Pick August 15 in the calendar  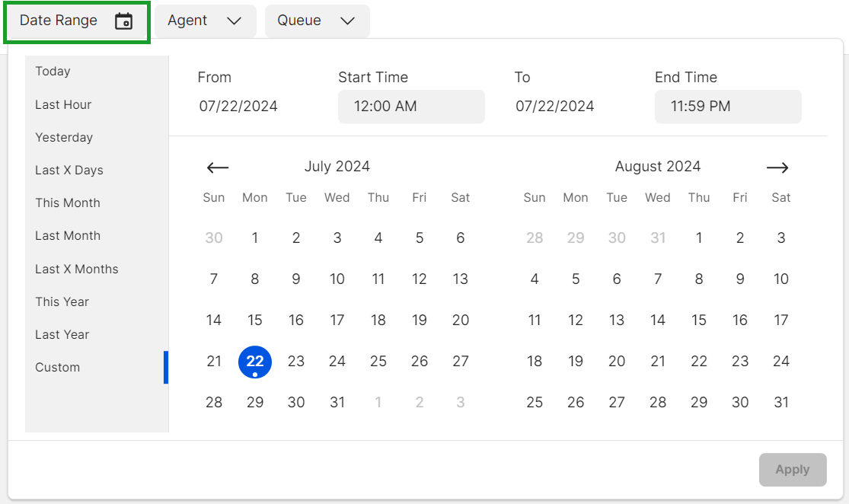point(699,321)
